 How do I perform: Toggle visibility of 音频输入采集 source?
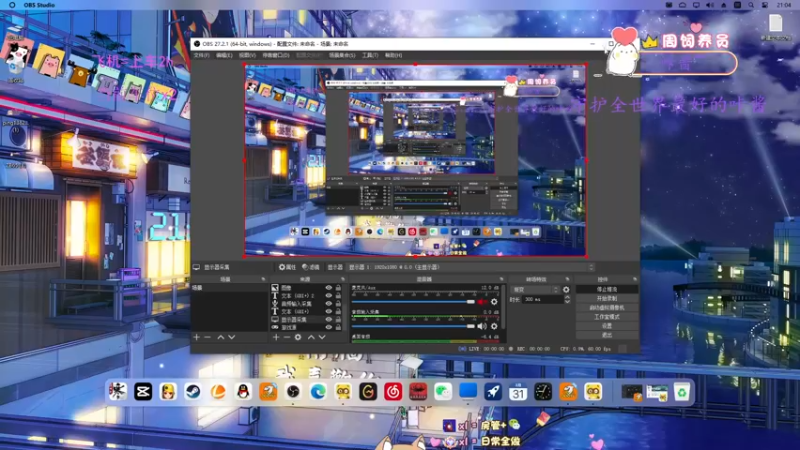pos(329,304)
